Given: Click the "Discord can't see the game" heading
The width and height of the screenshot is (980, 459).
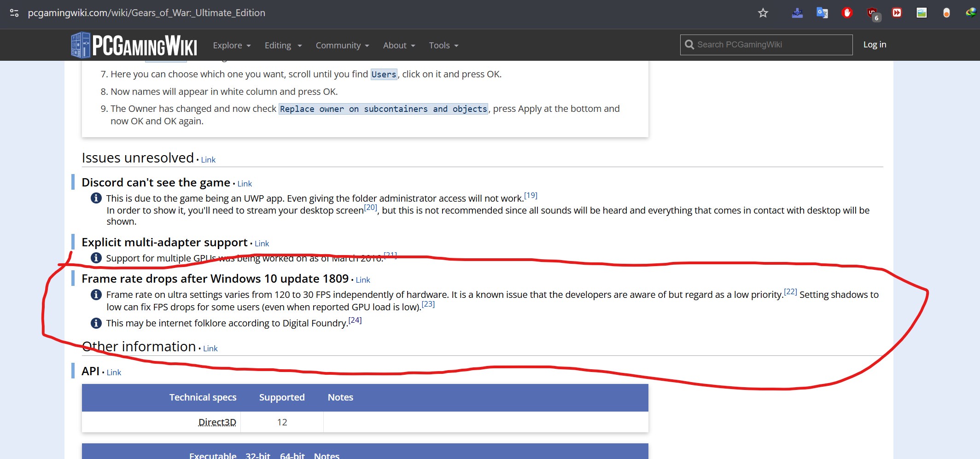Looking at the screenshot, I should tap(156, 183).
